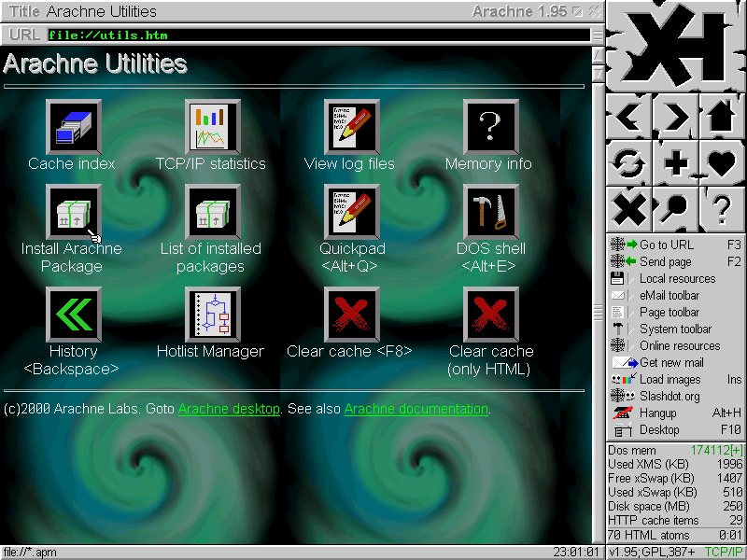Open the URL field history button
The width and height of the screenshot is (747, 560).
[597, 35]
